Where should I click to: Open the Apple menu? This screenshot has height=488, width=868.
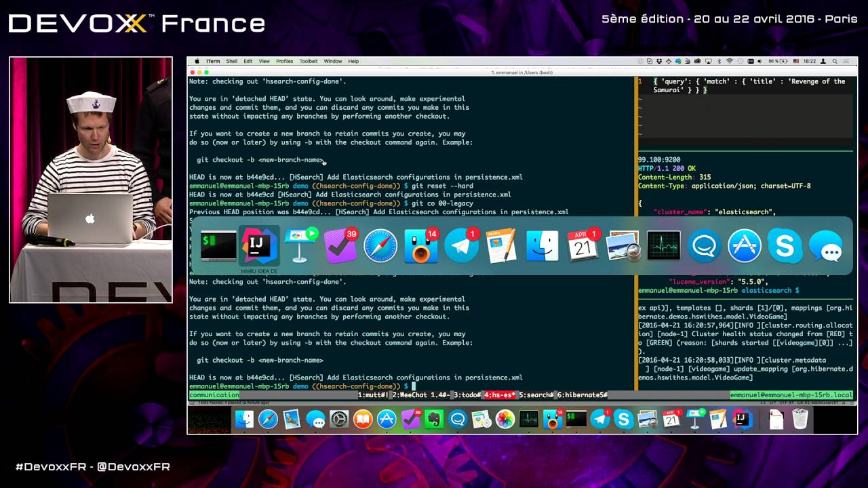197,61
